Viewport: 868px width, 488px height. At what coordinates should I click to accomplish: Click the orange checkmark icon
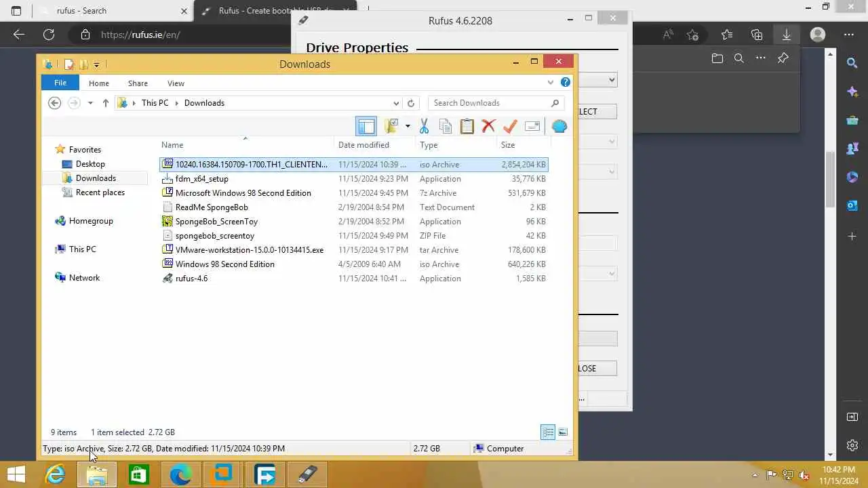[x=510, y=126]
